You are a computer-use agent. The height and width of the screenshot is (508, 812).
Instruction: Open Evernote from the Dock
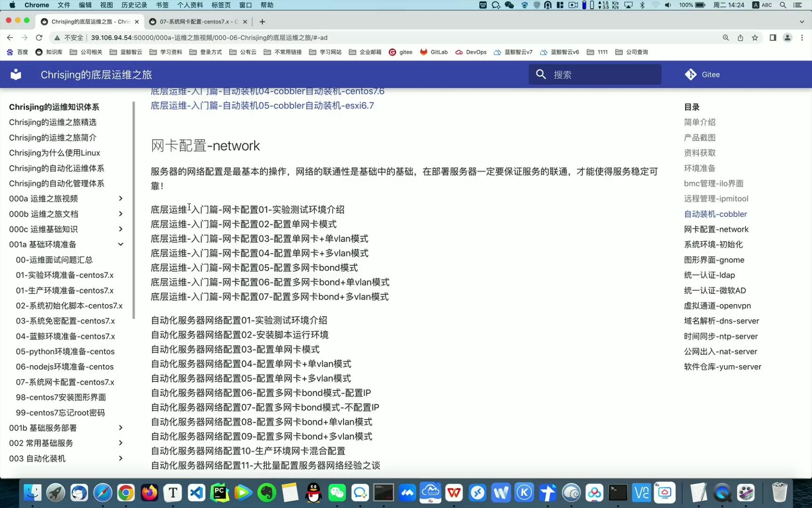pos(266,493)
